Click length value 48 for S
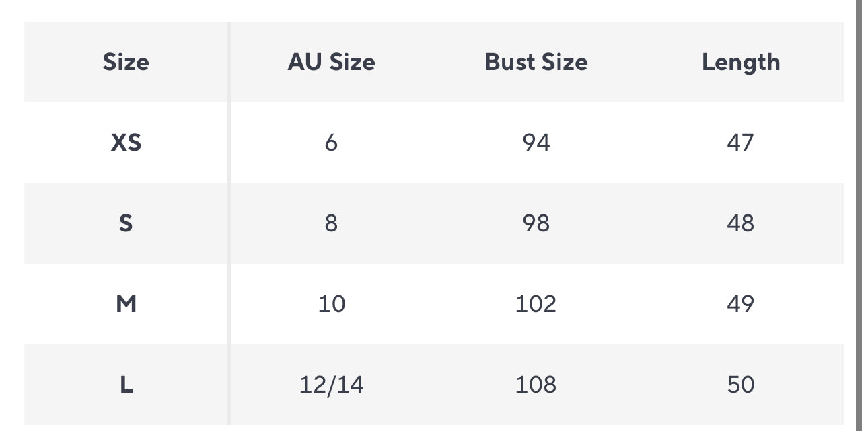This screenshot has height=431, width=868. pos(741,223)
